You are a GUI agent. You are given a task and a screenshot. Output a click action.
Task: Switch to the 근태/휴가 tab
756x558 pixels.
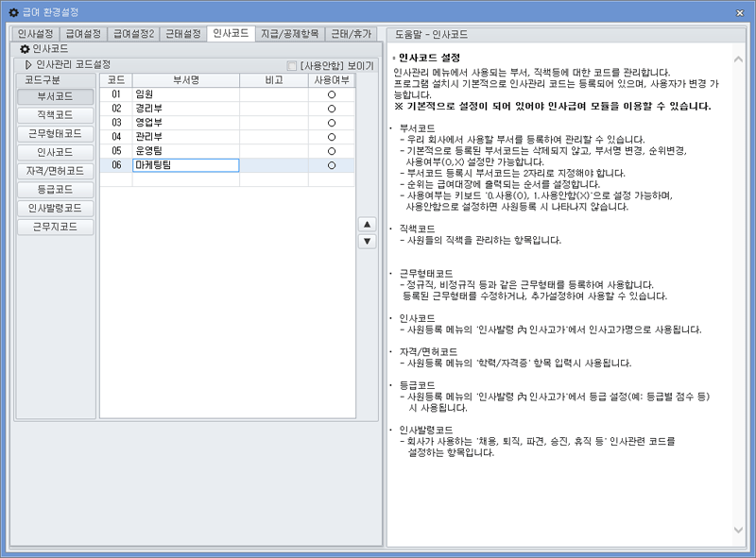click(x=351, y=30)
